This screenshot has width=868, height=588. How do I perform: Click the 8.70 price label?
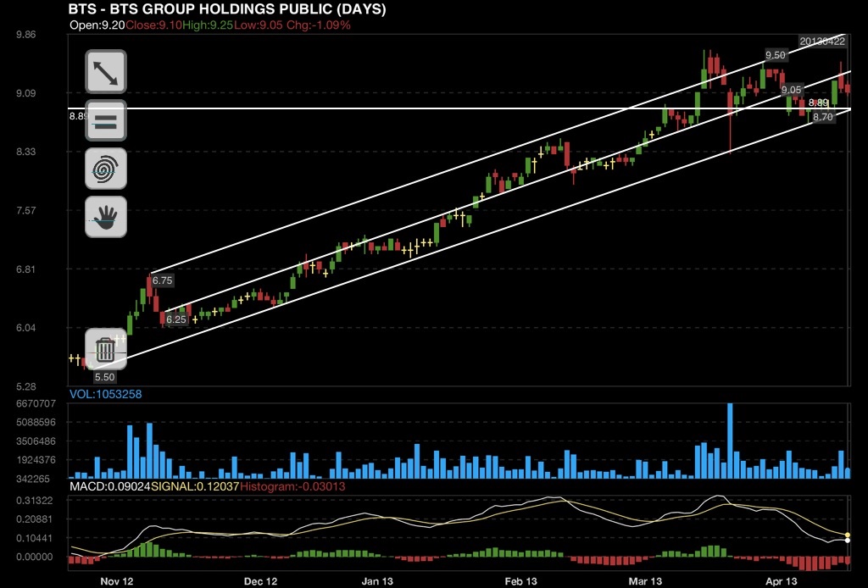pos(822,117)
